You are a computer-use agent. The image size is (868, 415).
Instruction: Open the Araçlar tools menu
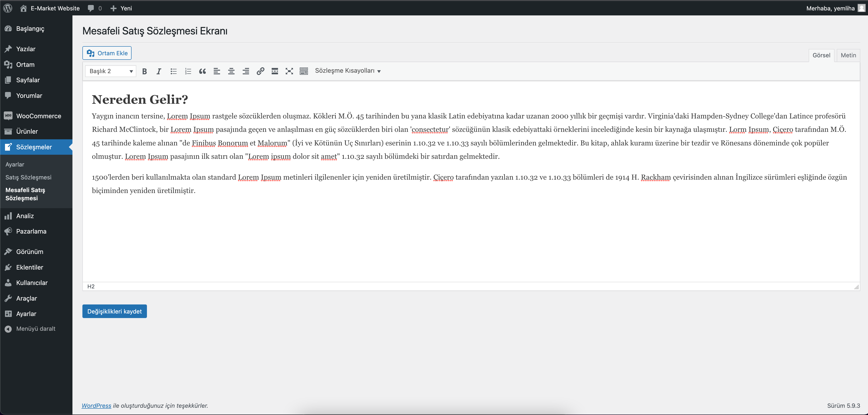[x=36, y=298]
